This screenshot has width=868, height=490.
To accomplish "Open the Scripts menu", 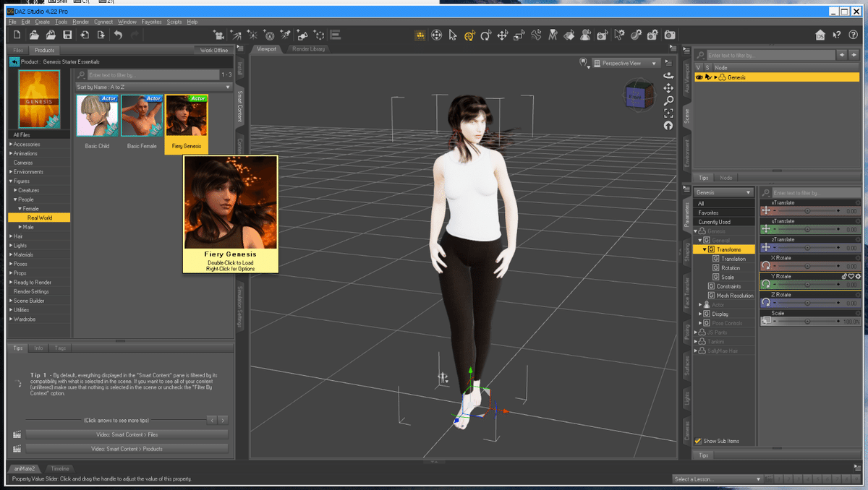I will click(x=174, y=22).
